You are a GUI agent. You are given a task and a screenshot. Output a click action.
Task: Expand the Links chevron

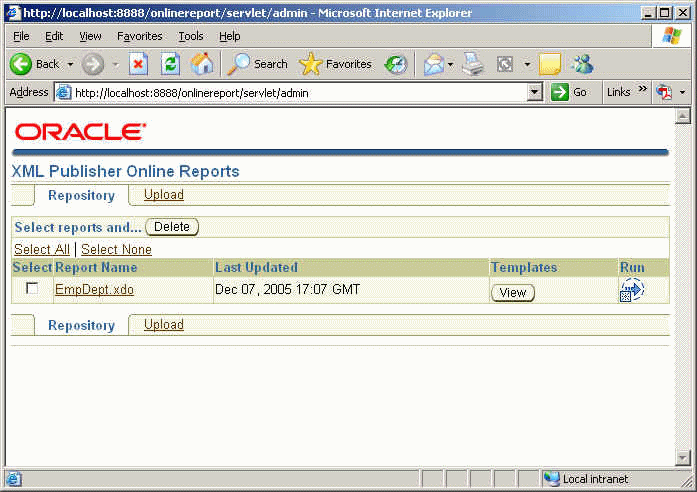[642, 89]
